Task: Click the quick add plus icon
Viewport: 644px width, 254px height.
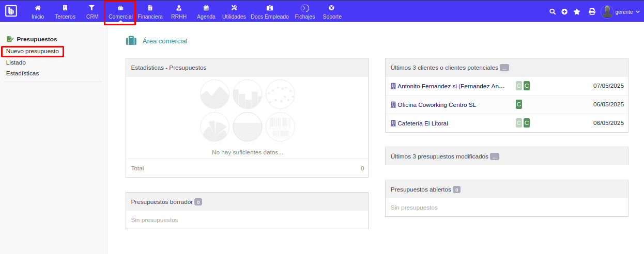Action: pyautogui.click(x=564, y=11)
